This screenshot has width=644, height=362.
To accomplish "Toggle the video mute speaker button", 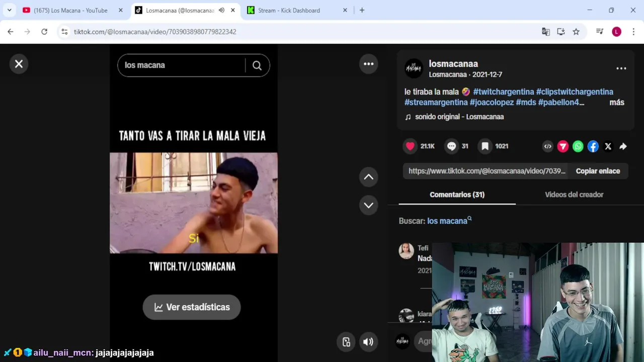I will tap(368, 342).
